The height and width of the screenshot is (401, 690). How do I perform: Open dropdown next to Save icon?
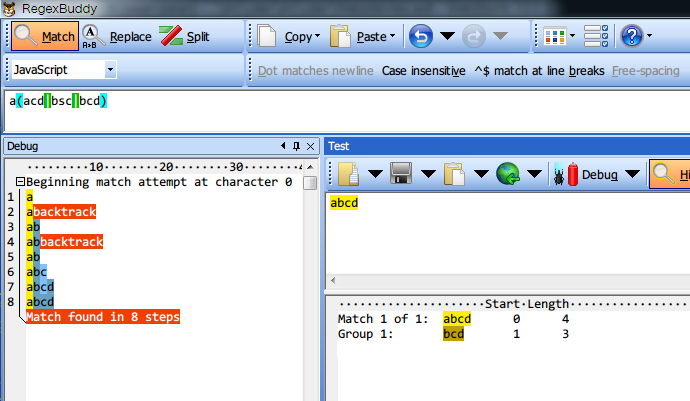(x=429, y=175)
